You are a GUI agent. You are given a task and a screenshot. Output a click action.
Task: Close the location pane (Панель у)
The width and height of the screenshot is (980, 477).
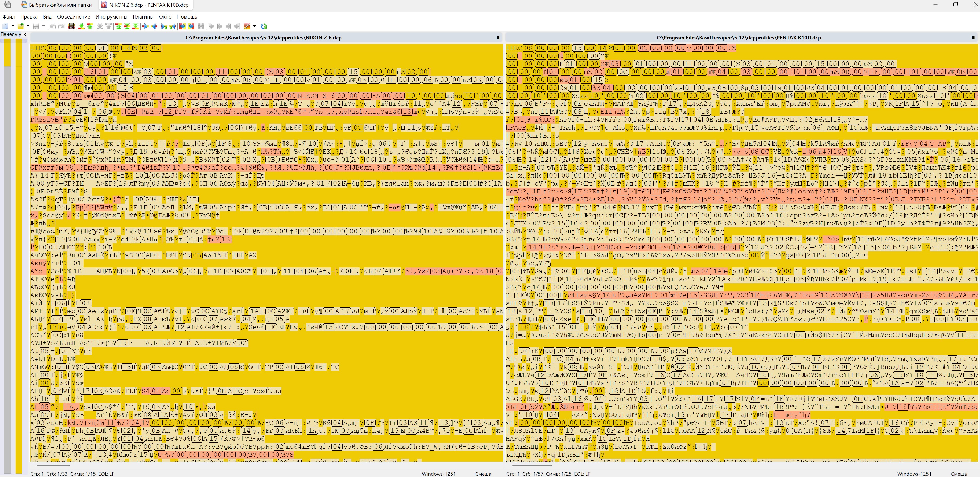(25, 34)
